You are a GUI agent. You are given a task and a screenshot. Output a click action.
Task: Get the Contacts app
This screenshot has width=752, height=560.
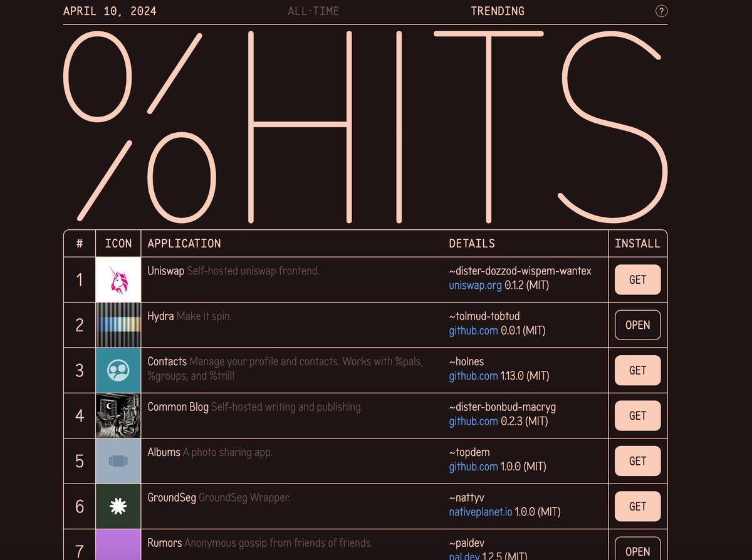tap(637, 370)
